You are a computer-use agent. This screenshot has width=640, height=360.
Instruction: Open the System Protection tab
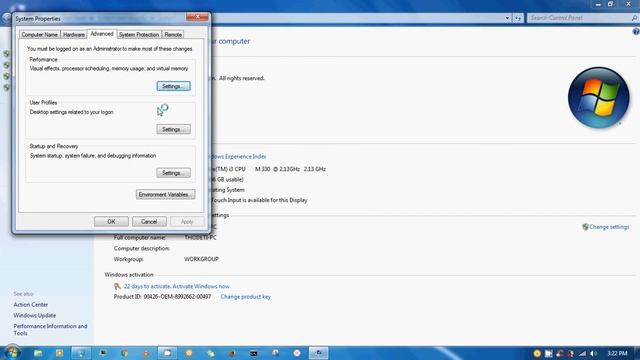139,35
